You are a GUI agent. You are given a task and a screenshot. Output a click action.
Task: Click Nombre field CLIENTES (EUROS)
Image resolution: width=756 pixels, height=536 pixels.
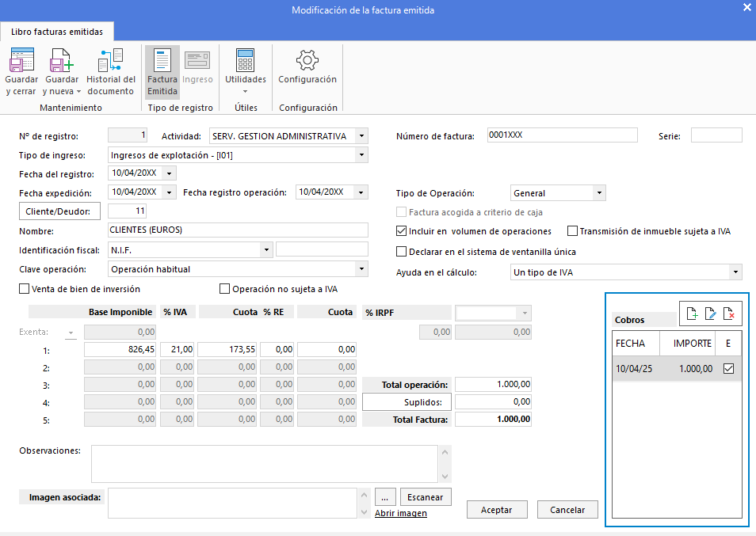(238, 230)
